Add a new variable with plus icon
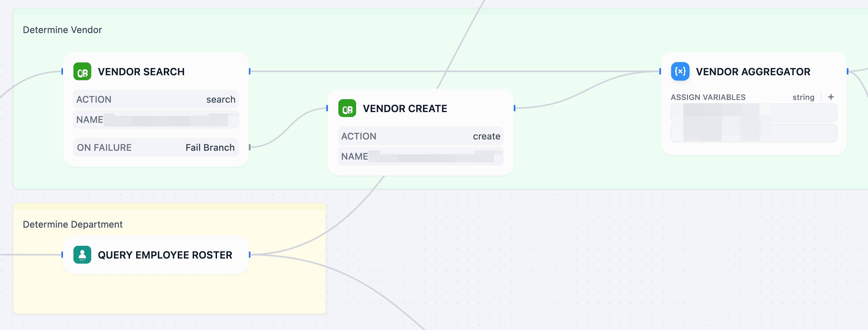The width and height of the screenshot is (868, 330). [831, 97]
